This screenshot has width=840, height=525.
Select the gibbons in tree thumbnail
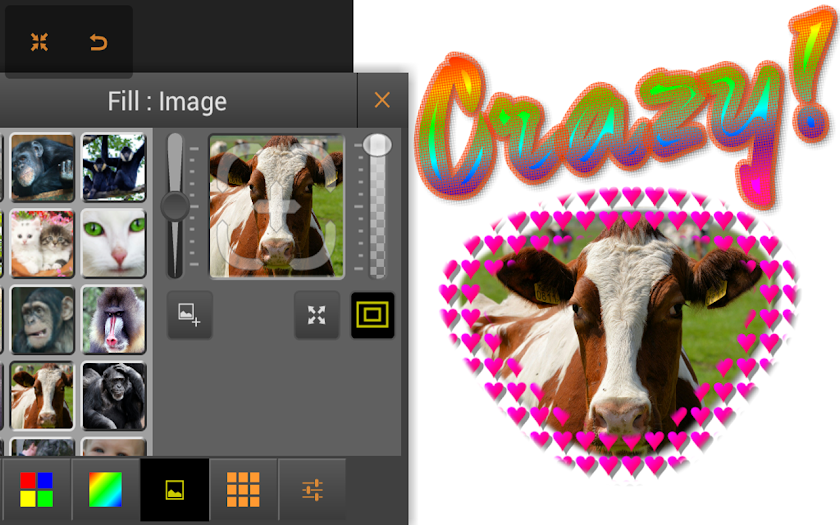114,168
